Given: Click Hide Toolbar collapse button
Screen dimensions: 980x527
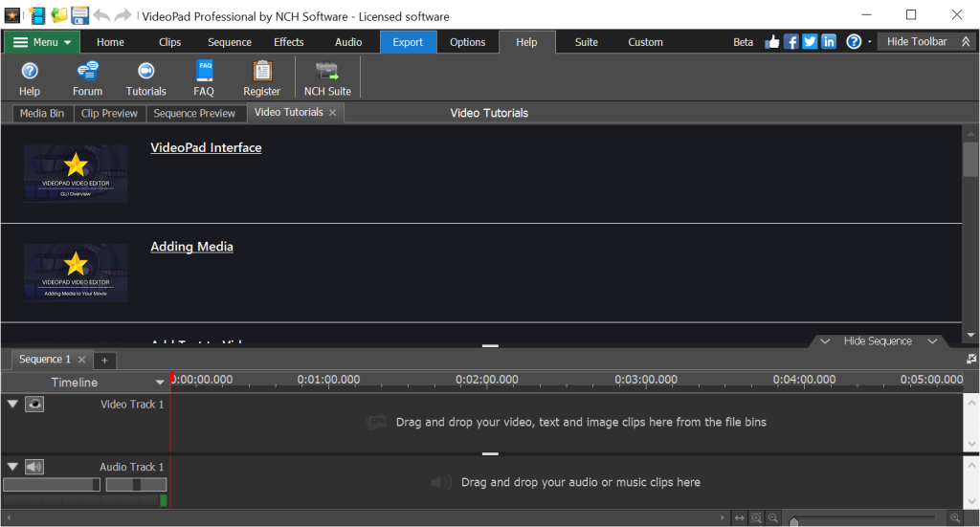Looking at the screenshot, I should tap(927, 42).
